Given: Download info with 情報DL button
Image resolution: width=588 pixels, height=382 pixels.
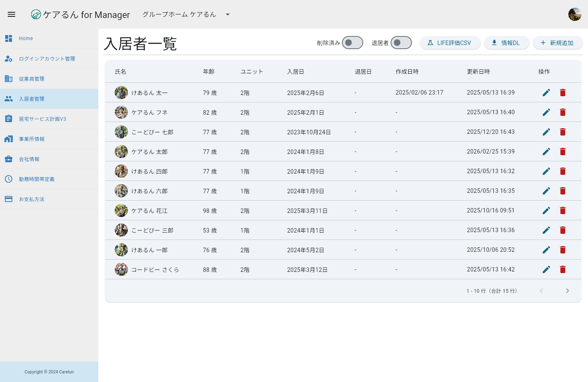Looking at the screenshot, I should coord(506,43).
